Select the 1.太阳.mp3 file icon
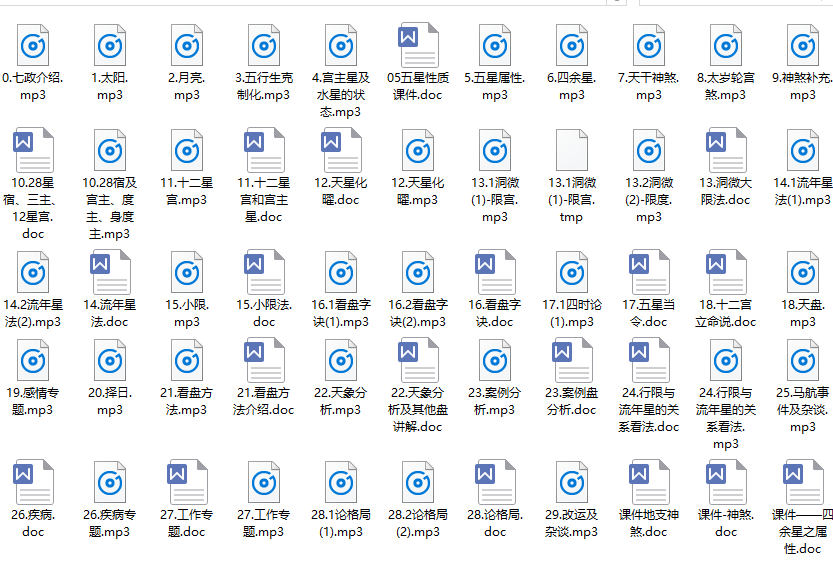833x587 pixels. coord(111,45)
